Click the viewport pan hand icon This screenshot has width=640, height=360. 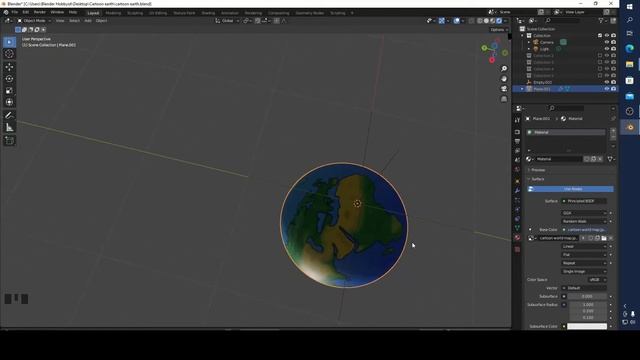click(504, 79)
